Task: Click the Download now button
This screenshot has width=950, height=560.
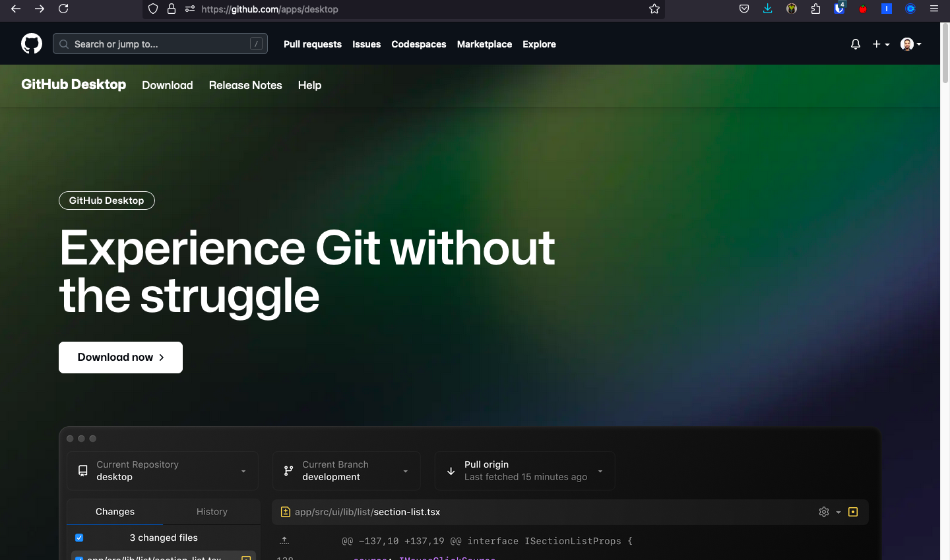Action: pos(121,358)
